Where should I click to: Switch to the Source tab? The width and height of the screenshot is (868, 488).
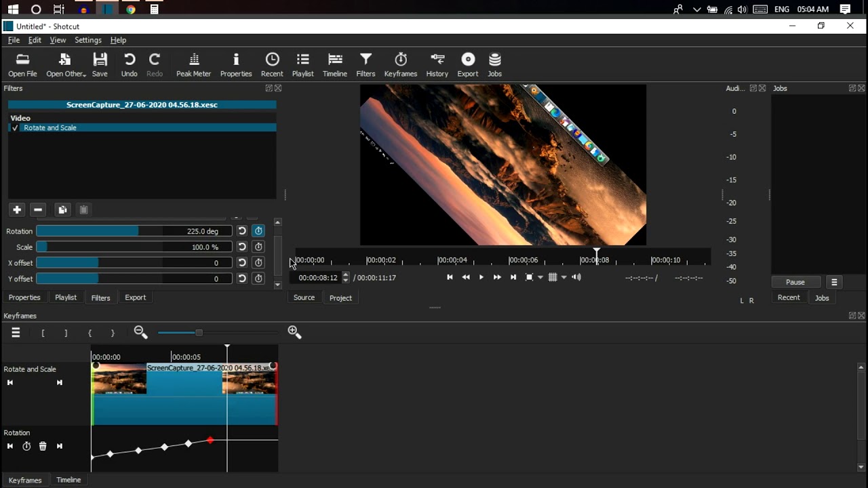[304, 298]
